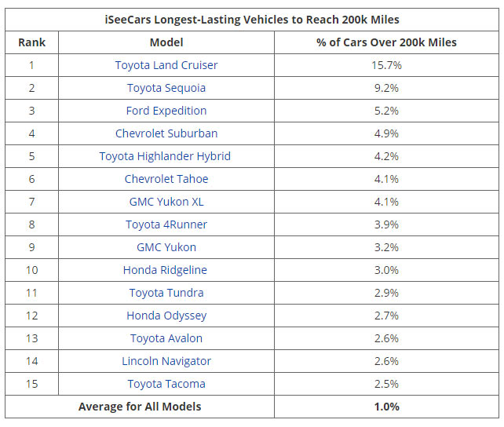This screenshot has height=427, width=504.
Task: Open the GMC Yukon XL link
Action: click(x=166, y=202)
